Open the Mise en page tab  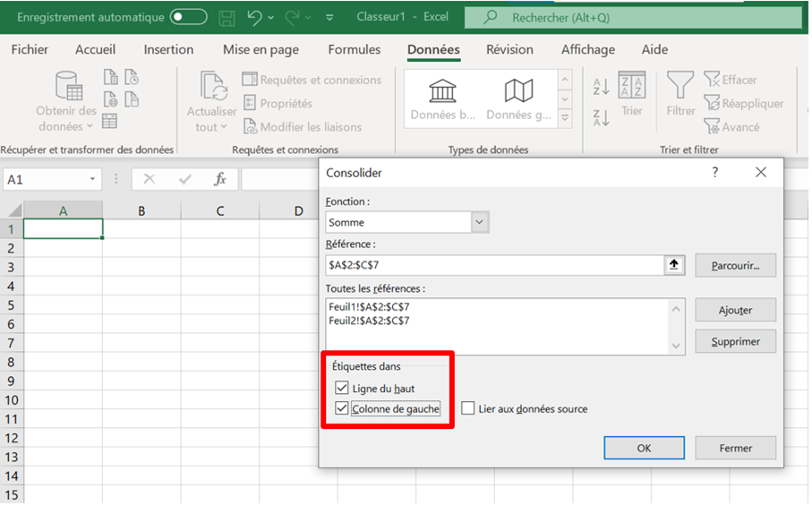(x=261, y=50)
